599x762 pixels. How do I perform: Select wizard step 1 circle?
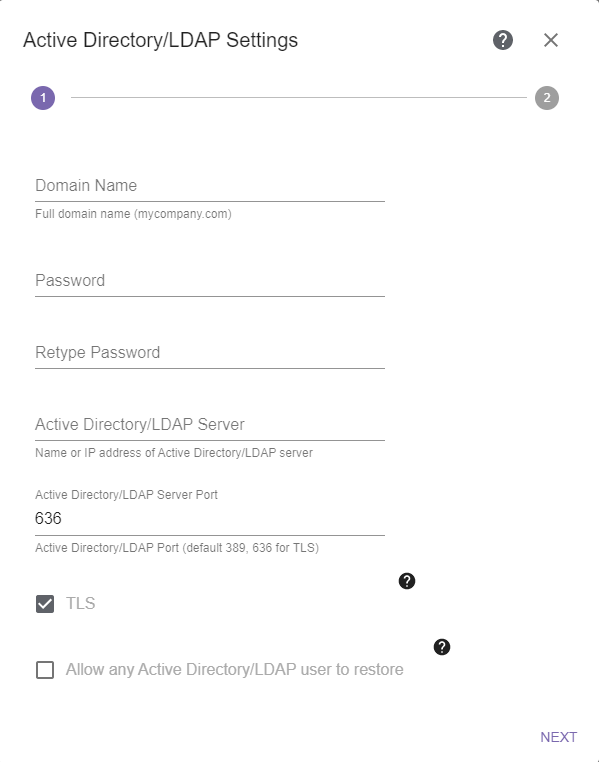click(x=43, y=98)
